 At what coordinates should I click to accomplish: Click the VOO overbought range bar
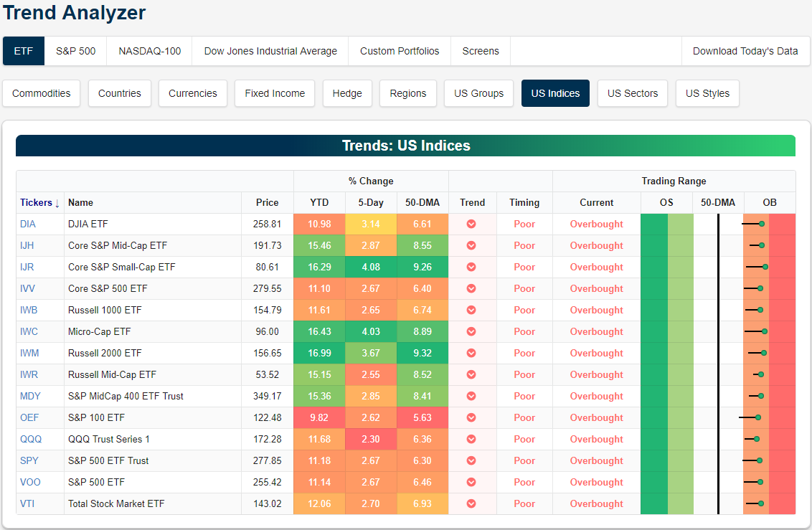769,482
